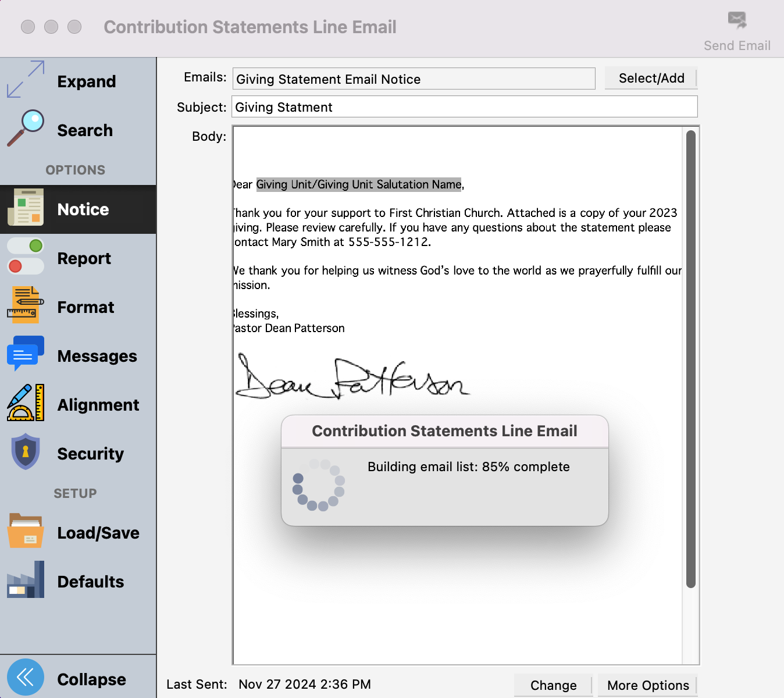Select the Giving Unit Salutation Name merge field

(x=359, y=184)
